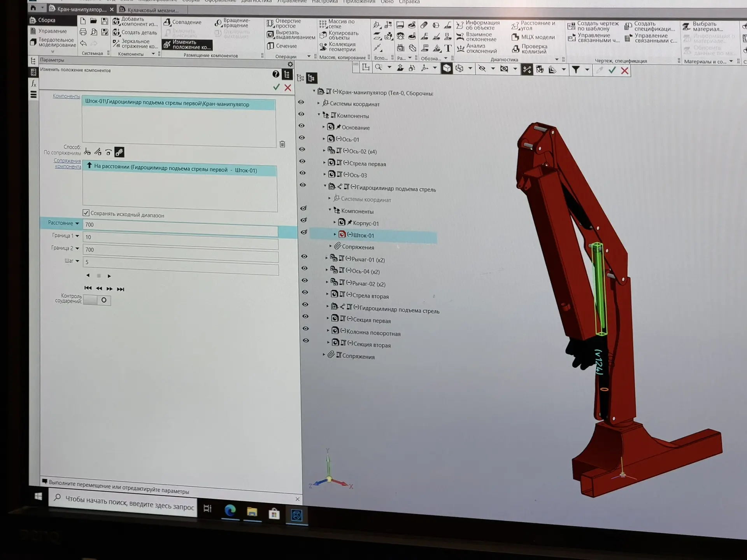Open the Сечение tool
Image resolution: width=747 pixels, height=560 pixels.
pos(282,46)
